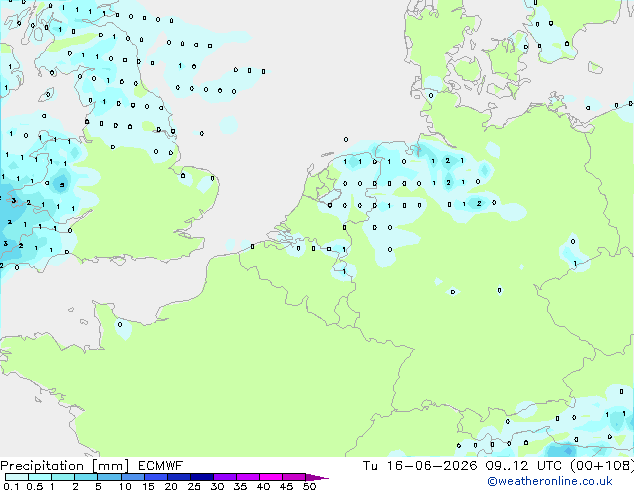The image size is (634, 490).
Task: Click the 'Precipitation [mm]' title text
Action: point(65,466)
